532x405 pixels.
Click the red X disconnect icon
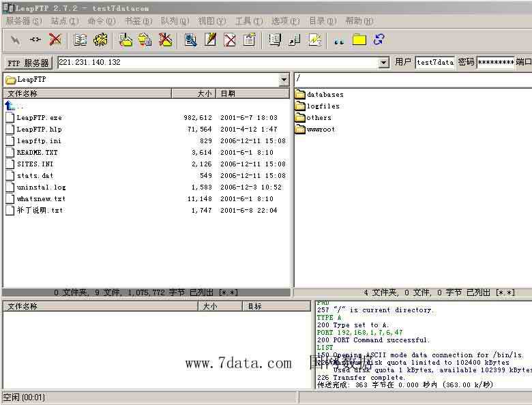(55, 40)
